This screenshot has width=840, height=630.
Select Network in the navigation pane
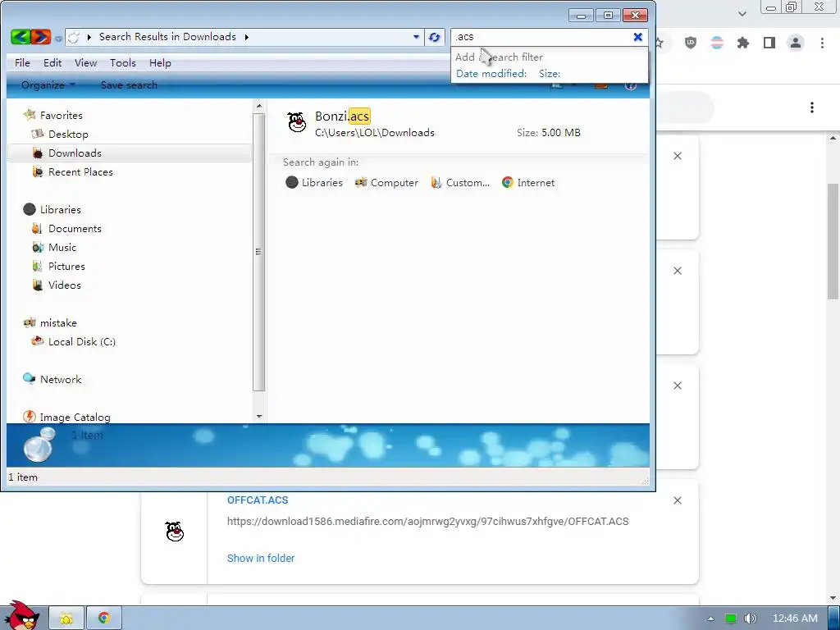click(61, 379)
